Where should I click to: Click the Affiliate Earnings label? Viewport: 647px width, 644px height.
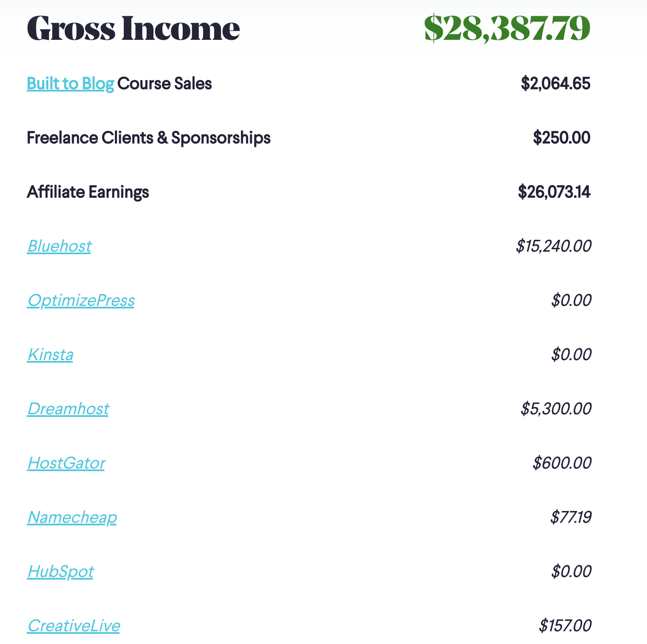click(x=88, y=192)
